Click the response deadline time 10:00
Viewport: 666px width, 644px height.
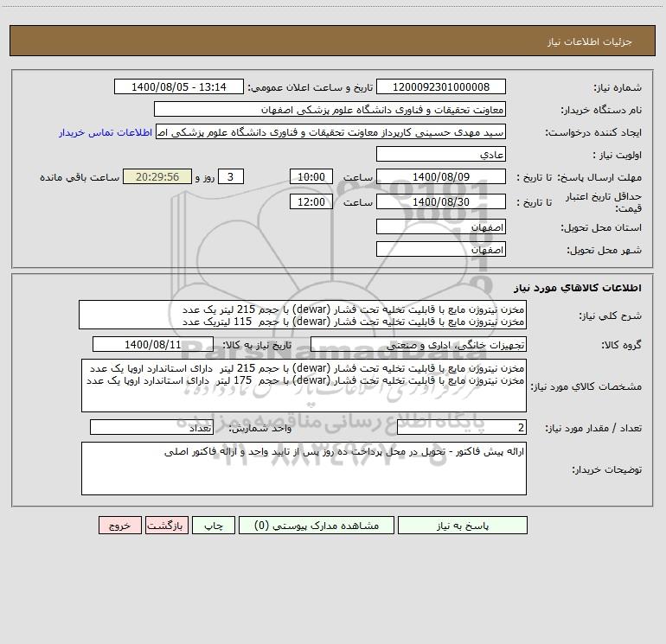pos(311,176)
